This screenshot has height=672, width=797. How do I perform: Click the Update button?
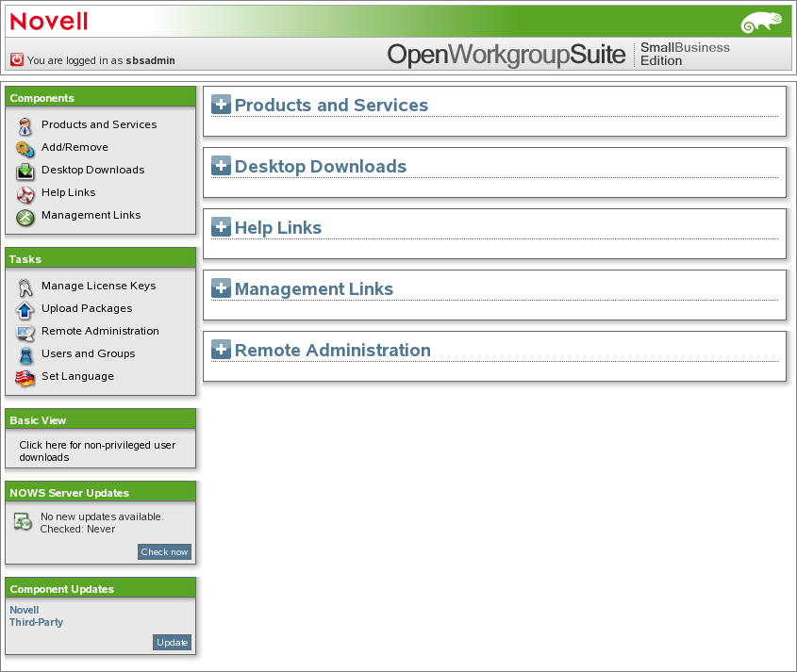(x=172, y=642)
